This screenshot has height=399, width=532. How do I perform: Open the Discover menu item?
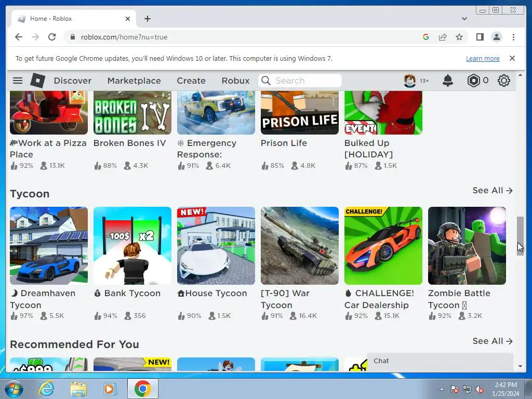(73, 81)
